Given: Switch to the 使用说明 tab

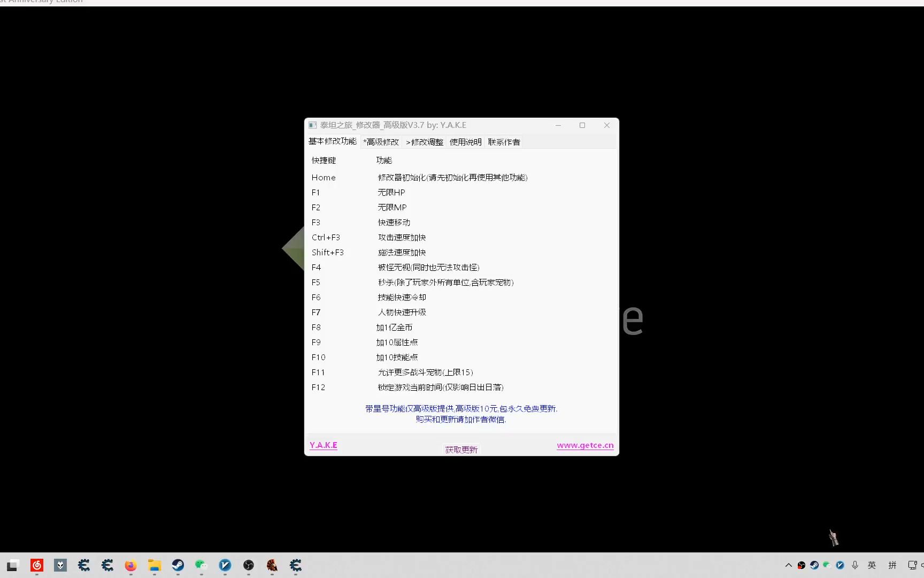Looking at the screenshot, I should (466, 142).
